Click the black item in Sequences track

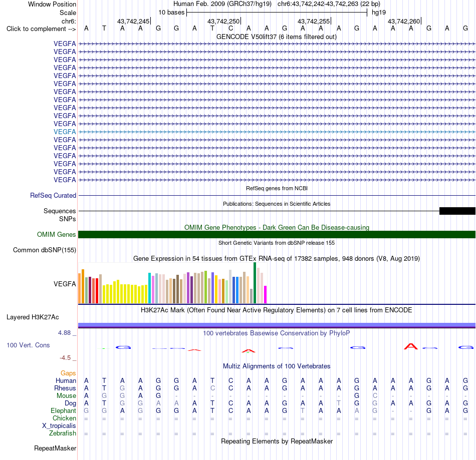(x=457, y=211)
